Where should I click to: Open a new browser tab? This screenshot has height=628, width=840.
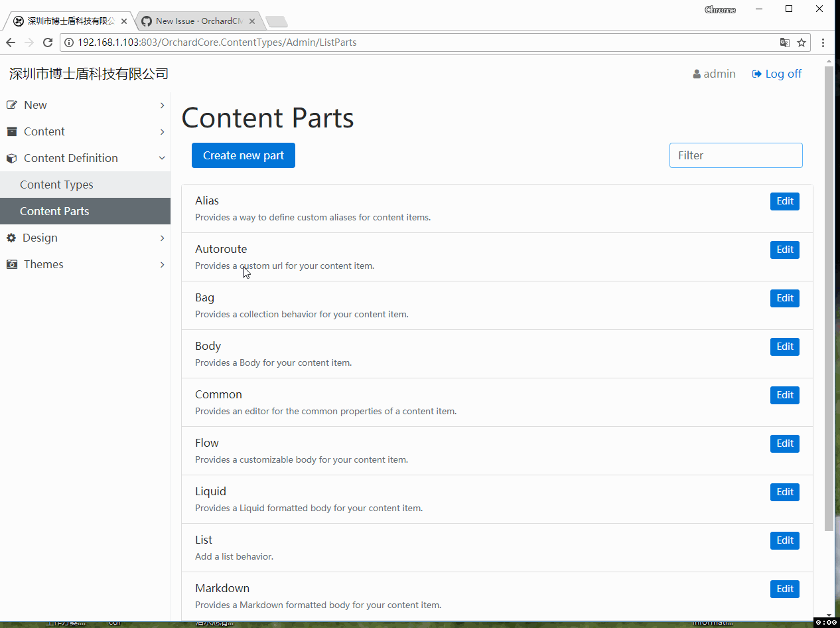276,22
